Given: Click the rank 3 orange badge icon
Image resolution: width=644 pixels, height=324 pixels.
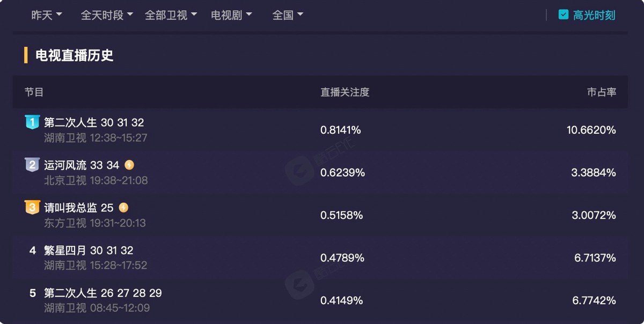Looking at the screenshot, I should click(32, 207).
